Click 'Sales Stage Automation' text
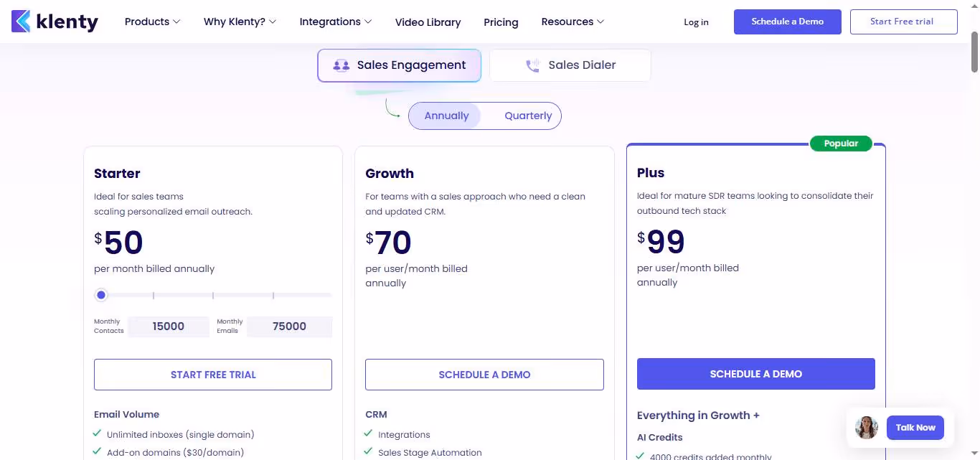The image size is (980, 460). (x=430, y=453)
